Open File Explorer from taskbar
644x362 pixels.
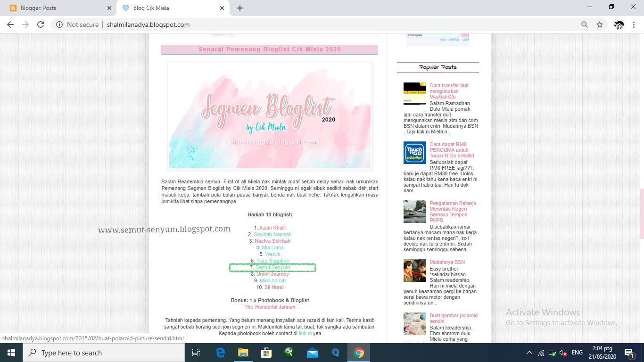click(243, 353)
